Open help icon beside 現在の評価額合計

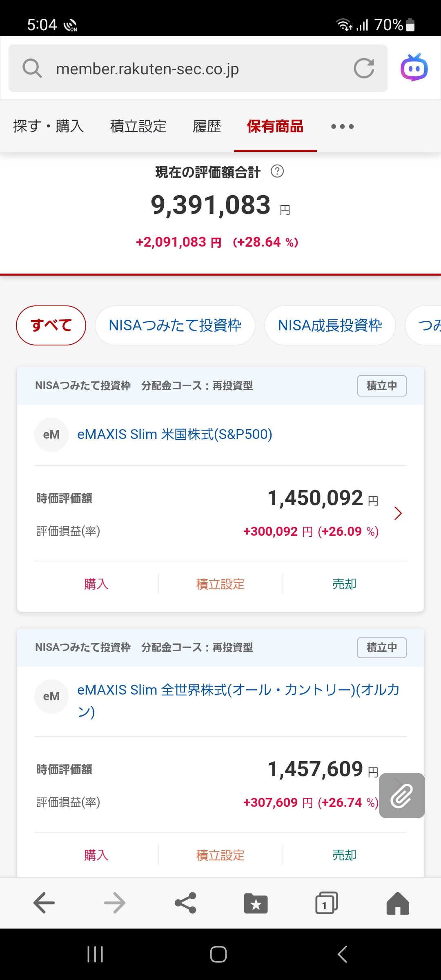click(x=277, y=171)
